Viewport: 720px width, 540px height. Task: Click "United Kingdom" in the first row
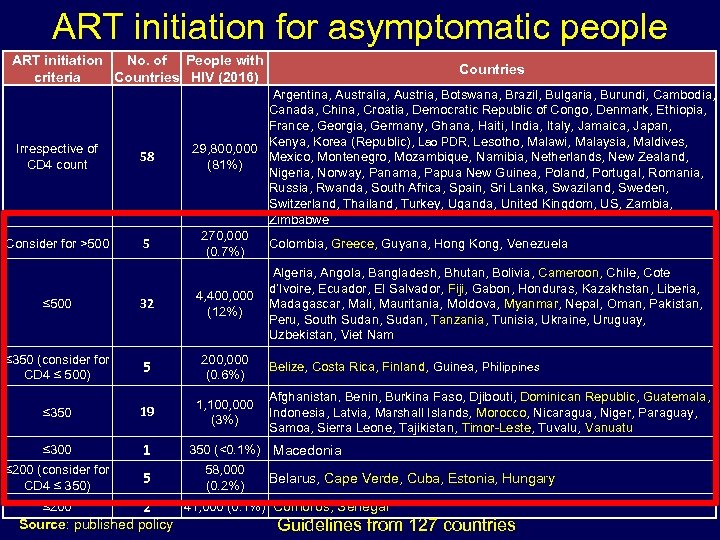546,203
